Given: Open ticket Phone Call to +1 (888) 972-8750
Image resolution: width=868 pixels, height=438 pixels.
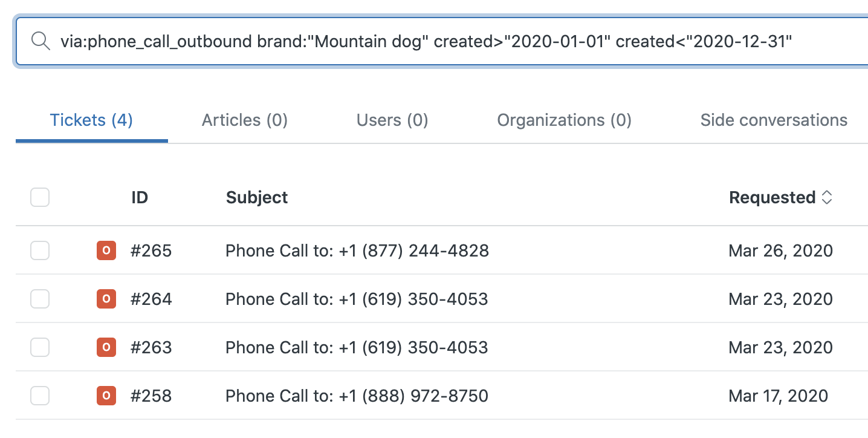Looking at the screenshot, I should 357,396.
